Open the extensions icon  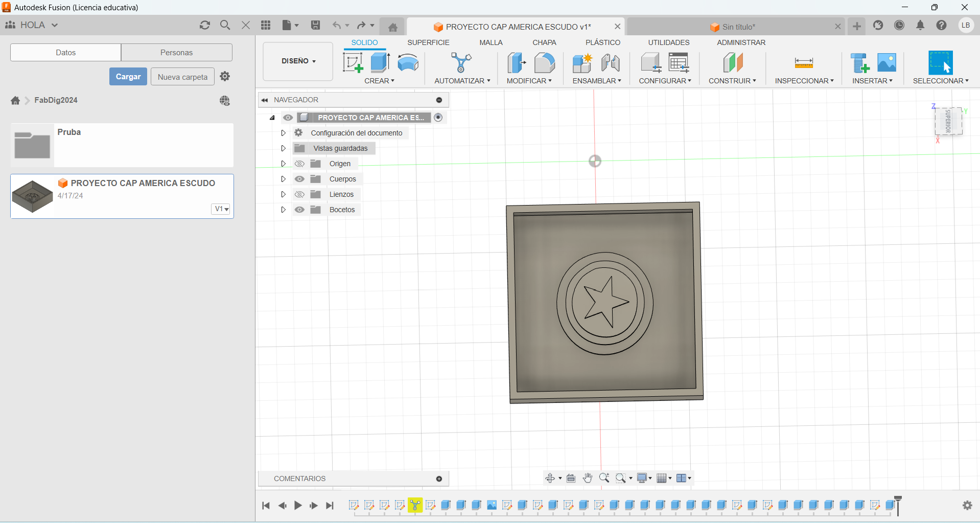[878, 26]
